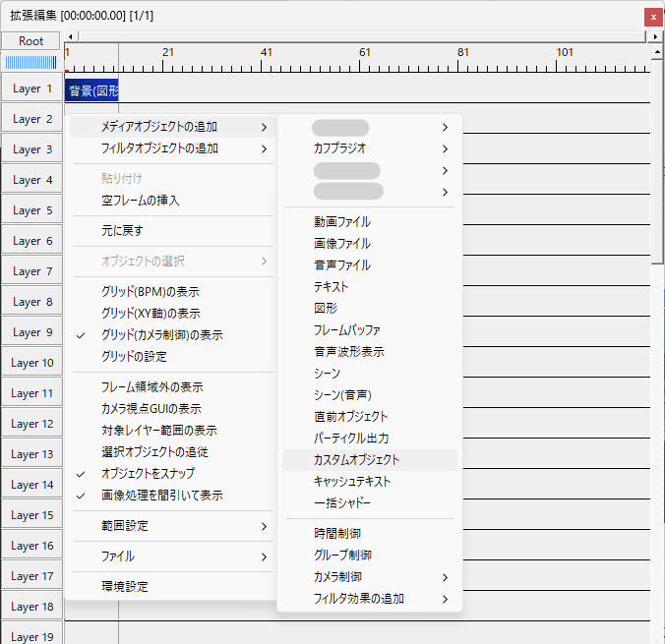Add a シーン(音声) object
665x644 pixels.
(x=370, y=394)
